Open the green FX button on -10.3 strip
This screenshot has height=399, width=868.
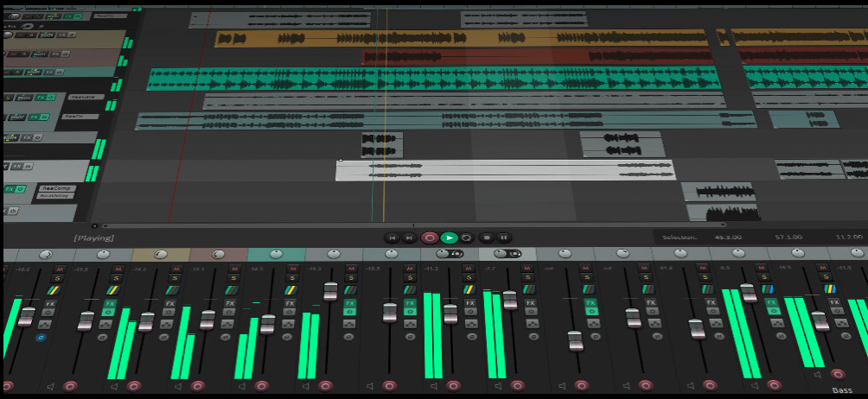[x=350, y=303]
